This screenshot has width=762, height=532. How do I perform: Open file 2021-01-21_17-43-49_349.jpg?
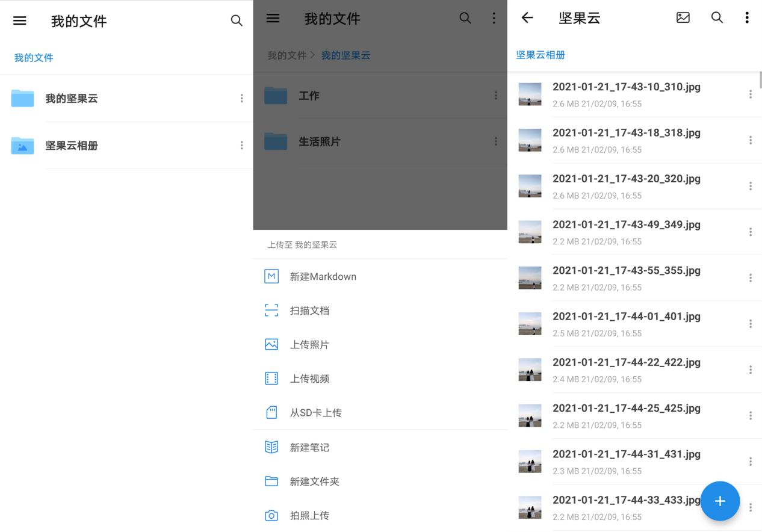pos(634,232)
